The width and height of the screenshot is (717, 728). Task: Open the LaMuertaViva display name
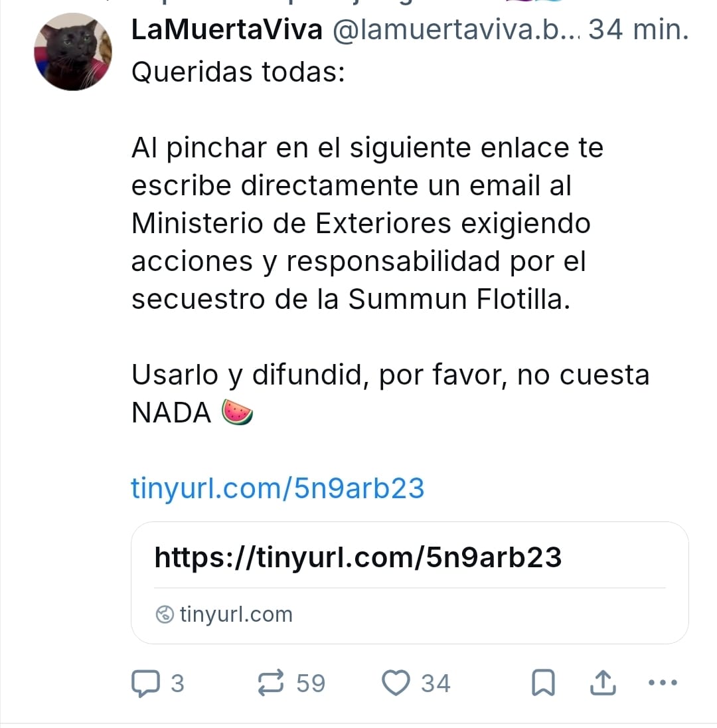pos(227,30)
